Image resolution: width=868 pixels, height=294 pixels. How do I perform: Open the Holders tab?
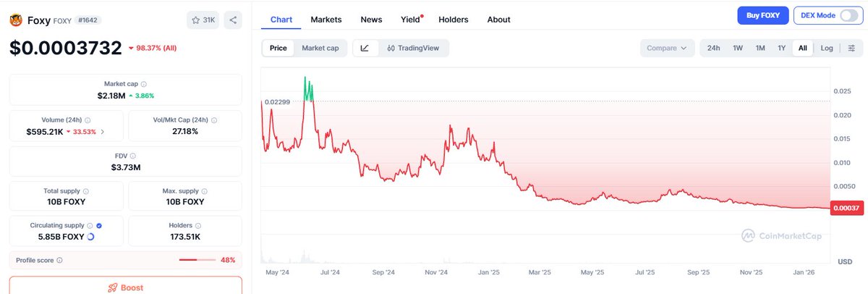click(x=454, y=20)
